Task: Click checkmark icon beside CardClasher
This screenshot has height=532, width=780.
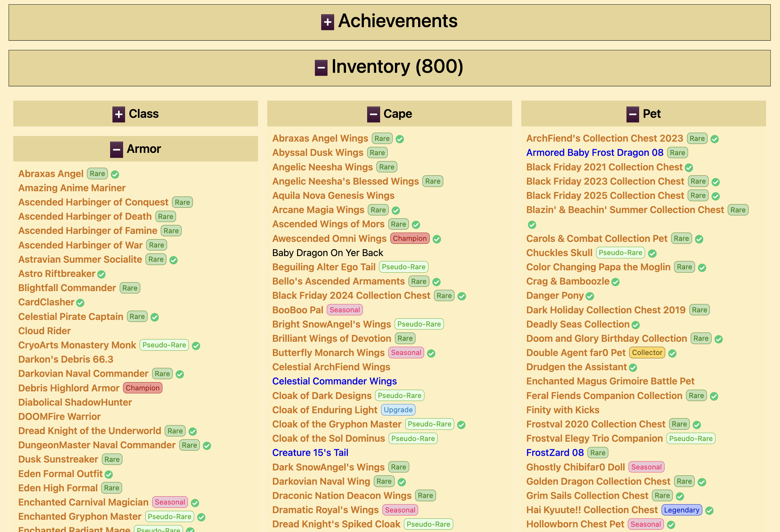Action: pyautogui.click(x=80, y=303)
